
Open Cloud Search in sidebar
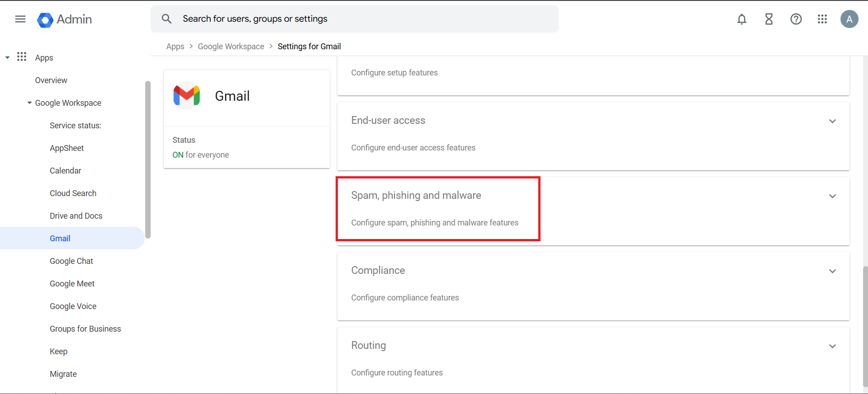coord(73,193)
